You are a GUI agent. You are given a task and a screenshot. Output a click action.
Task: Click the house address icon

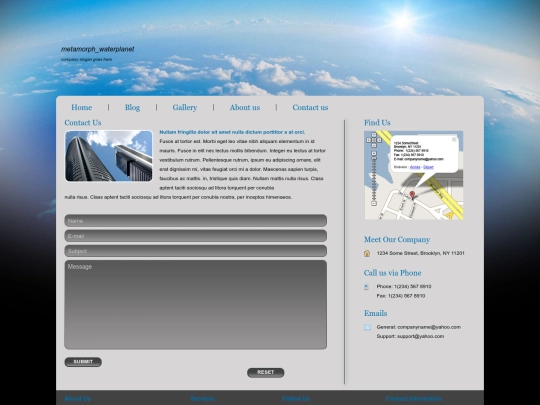tap(367, 253)
